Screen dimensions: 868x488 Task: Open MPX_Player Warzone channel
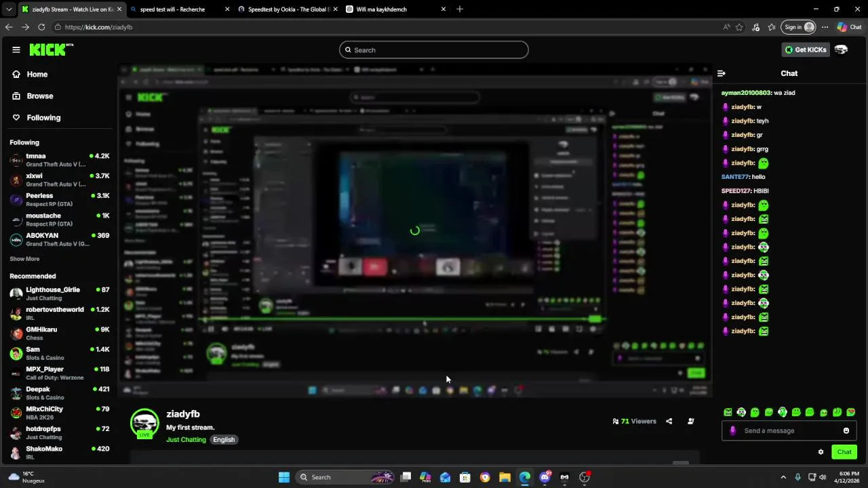(x=59, y=373)
